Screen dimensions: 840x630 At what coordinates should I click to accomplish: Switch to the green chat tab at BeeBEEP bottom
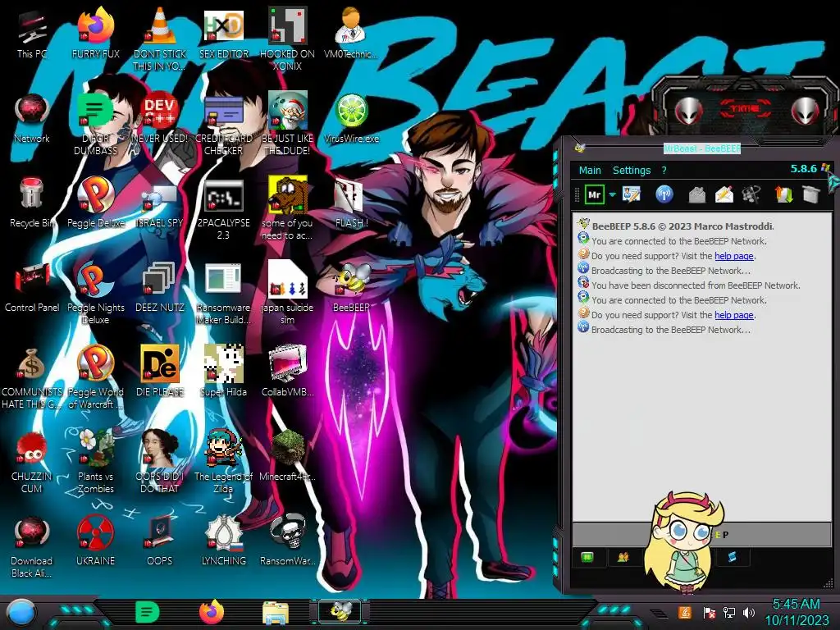coord(587,558)
